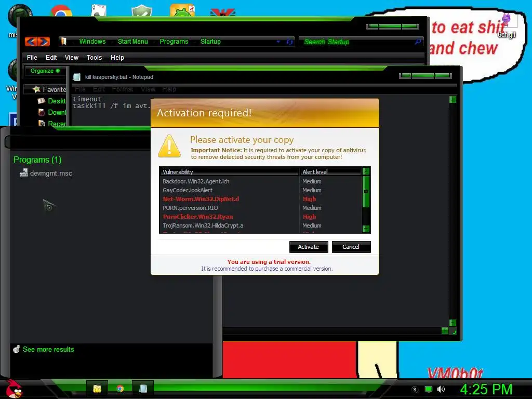Open the Organize dropdown in Explorer
This screenshot has width=532, height=399.
pos(45,71)
